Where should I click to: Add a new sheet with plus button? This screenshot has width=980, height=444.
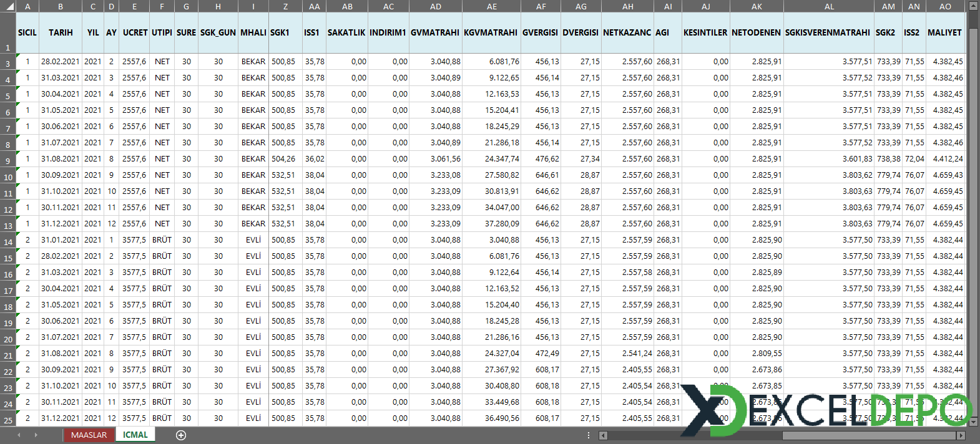[181, 435]
